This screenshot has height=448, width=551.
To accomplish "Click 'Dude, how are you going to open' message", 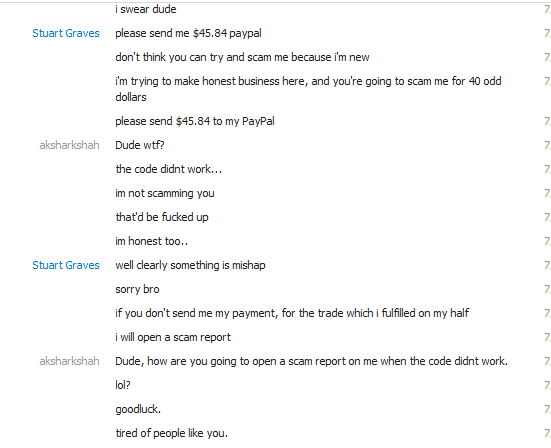I will pyautogui.click(x=311, y=361).
